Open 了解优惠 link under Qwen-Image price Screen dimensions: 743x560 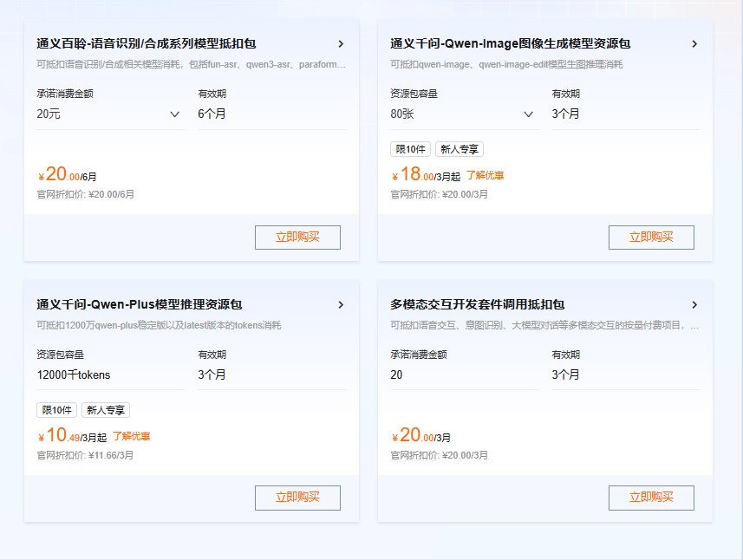[x=485, y=175]
